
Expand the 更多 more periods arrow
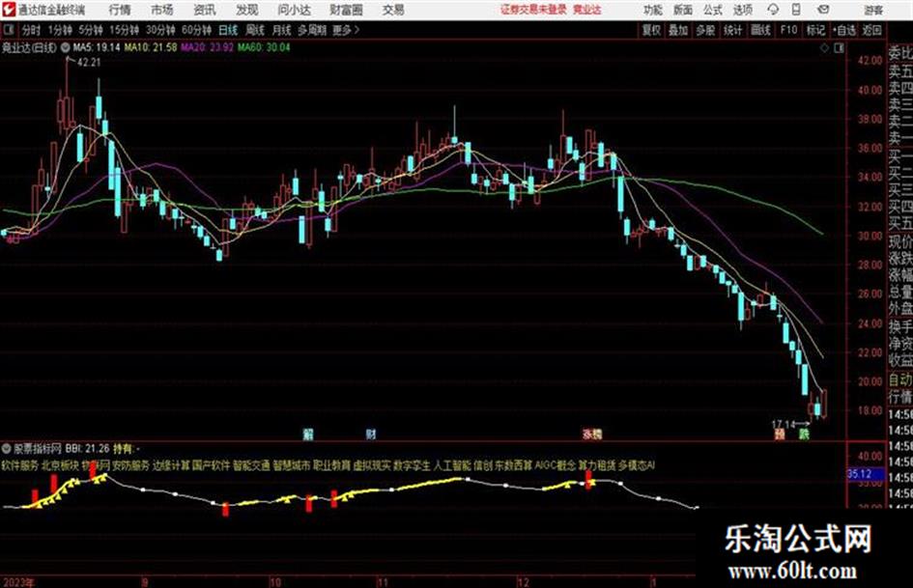coord(346,30)
